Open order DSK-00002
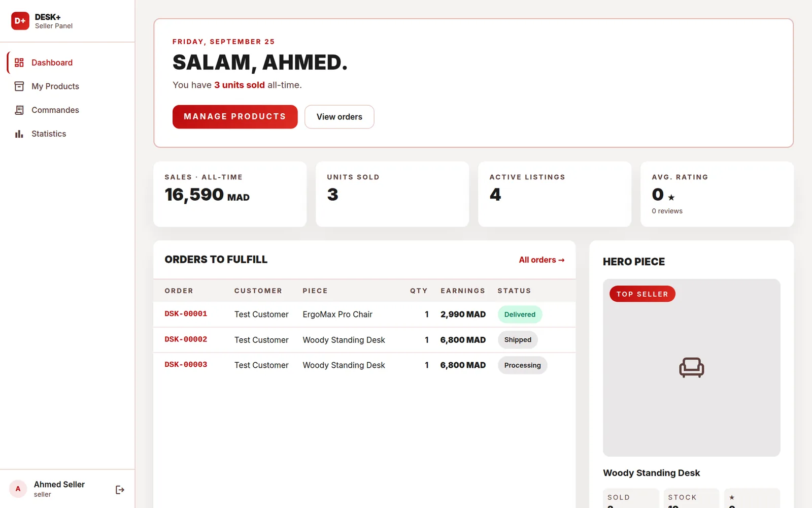 point(186,339)
